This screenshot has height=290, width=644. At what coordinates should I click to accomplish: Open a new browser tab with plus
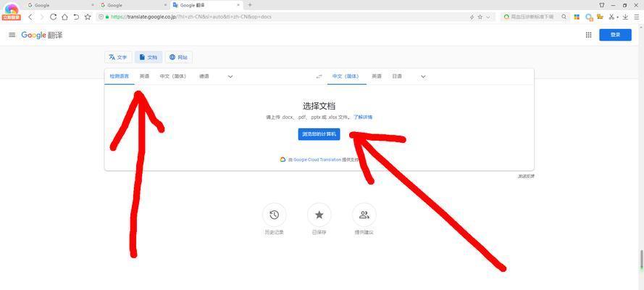coord(250,5)
